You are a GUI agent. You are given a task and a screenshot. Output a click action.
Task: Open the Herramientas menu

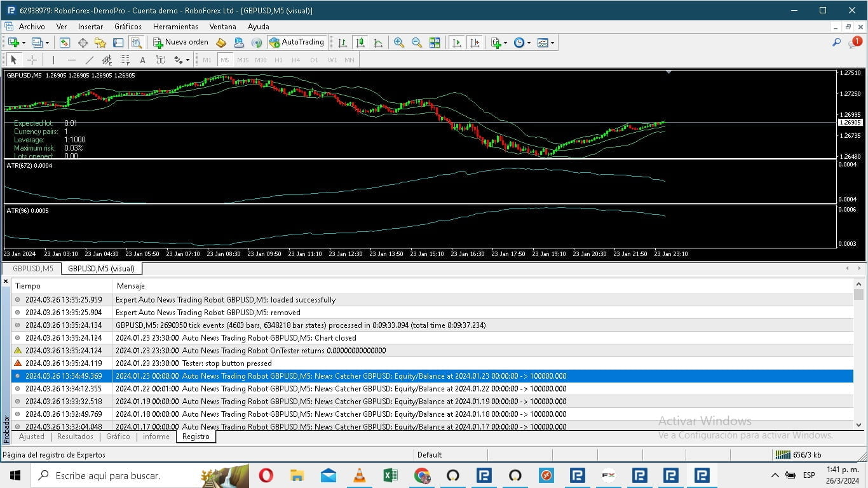pos(175,27)
